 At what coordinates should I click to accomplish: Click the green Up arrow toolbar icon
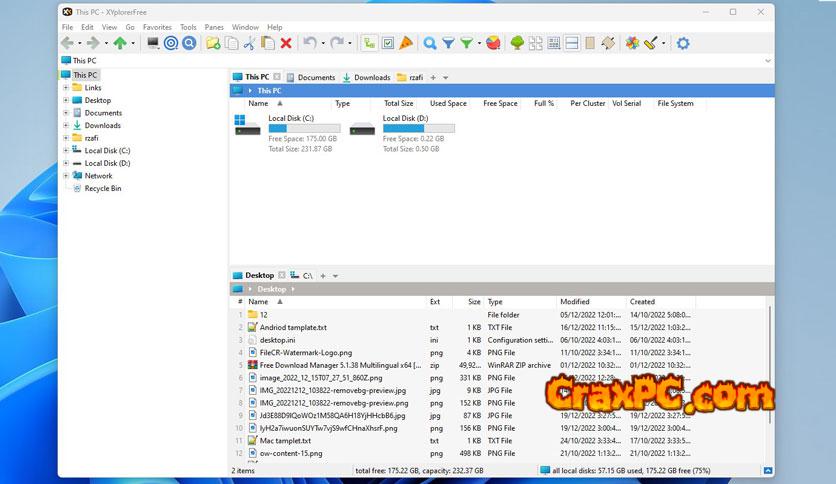click(121, 43)
